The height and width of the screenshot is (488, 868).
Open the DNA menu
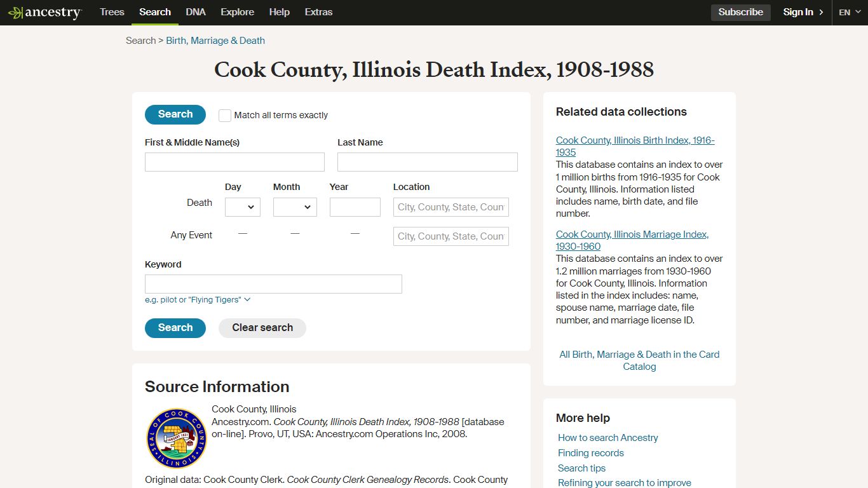[196, 12]
